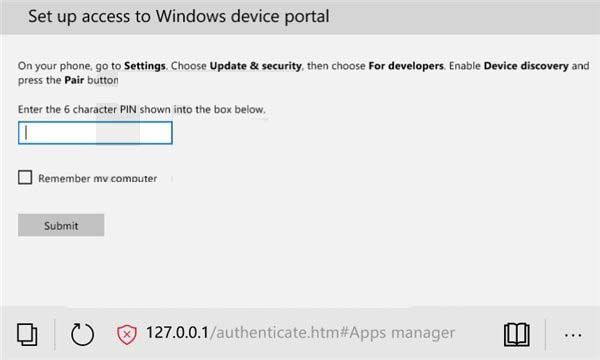Click the bold 'Device discovery' text
The image size is (600, 360).
pos(526,66)
